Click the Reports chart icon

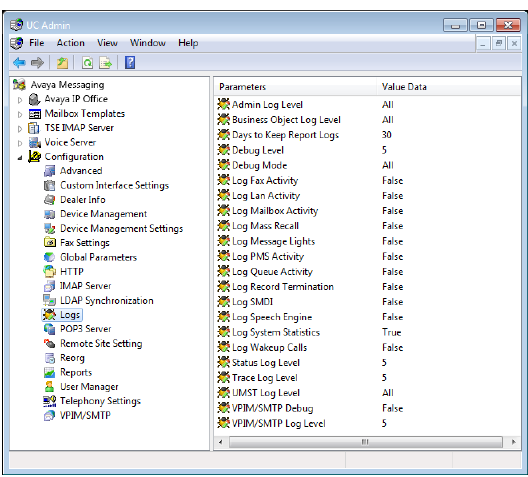click(50, 372)
